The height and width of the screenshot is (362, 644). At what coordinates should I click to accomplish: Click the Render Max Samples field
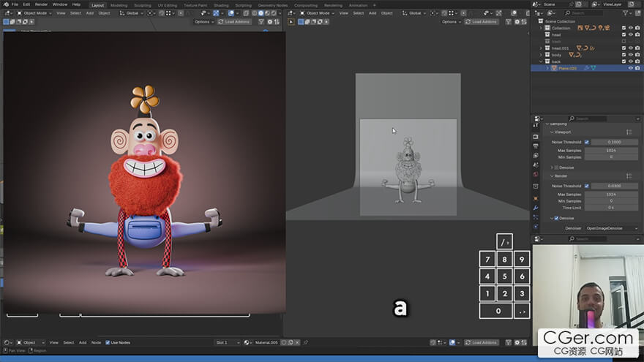[x=611, y=195]
